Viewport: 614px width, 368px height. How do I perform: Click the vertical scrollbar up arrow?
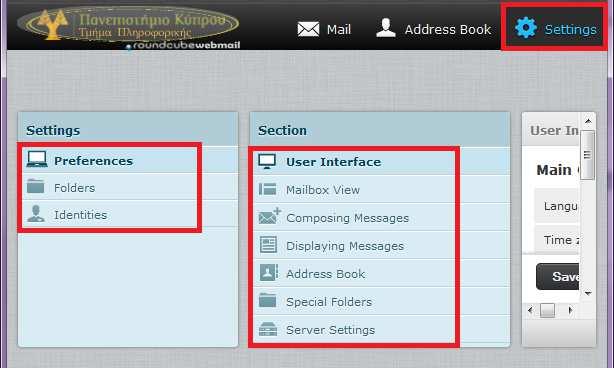coord(588,122)
